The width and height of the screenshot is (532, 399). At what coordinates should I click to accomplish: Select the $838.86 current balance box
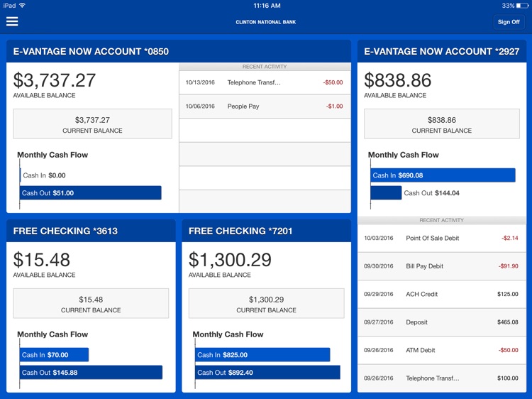tap(442, 124)
